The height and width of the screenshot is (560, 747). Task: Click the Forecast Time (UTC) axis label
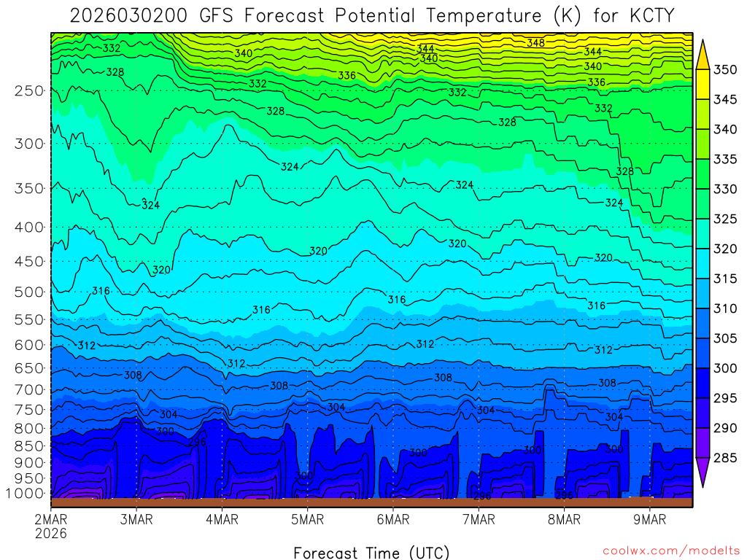tap(371, 553)
